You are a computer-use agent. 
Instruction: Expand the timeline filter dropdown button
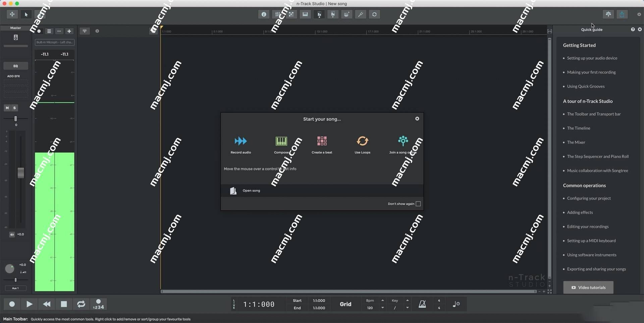coord(85,31)
